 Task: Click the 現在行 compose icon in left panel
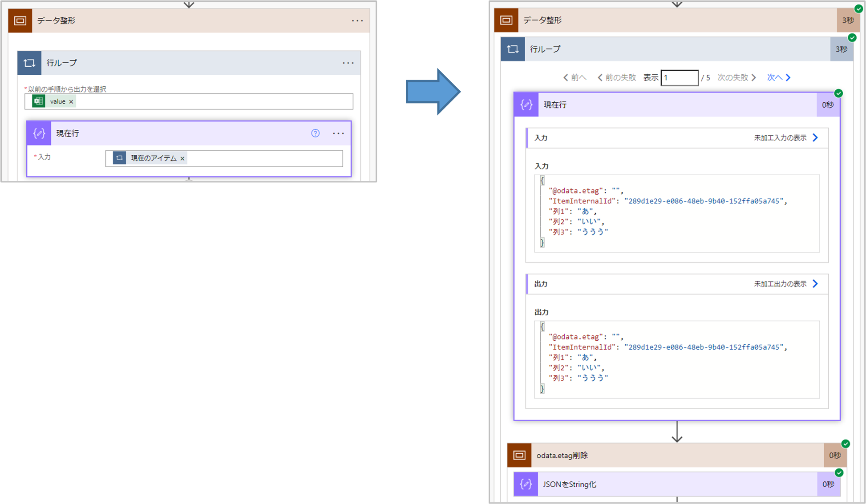39,133
